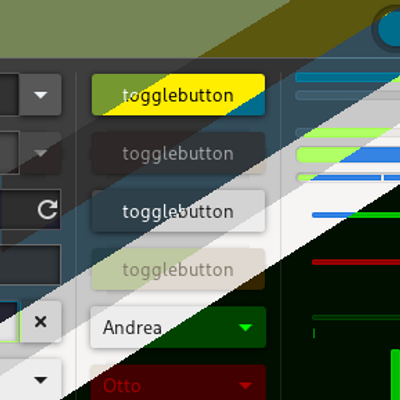Click the thick lime and blue progress bar

click(x=348, y=155)
